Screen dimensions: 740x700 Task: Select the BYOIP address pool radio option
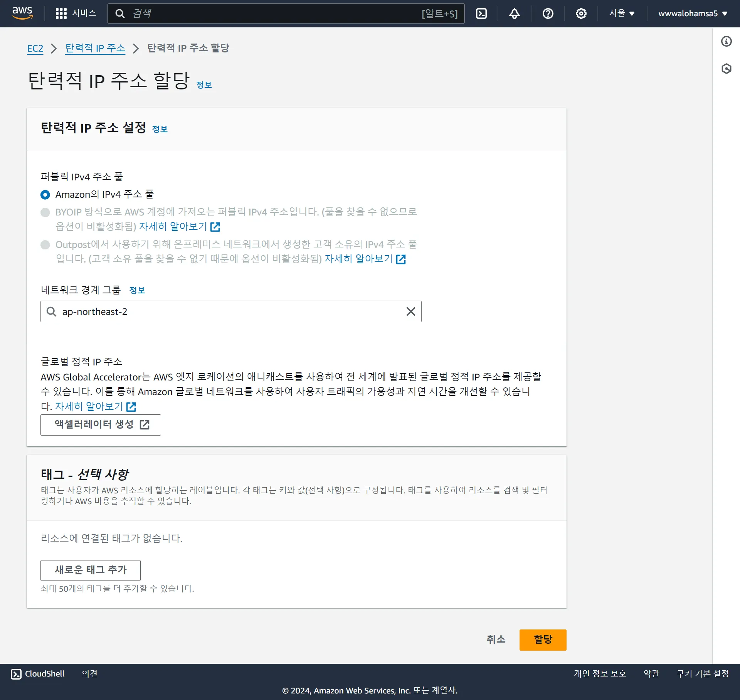pyautogui.click(x=45, y=212)
